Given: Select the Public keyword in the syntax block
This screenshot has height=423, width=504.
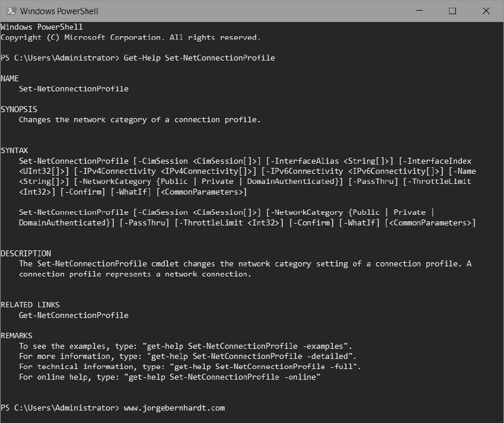Looking at the screenshot, I should (x=174, y=181).
